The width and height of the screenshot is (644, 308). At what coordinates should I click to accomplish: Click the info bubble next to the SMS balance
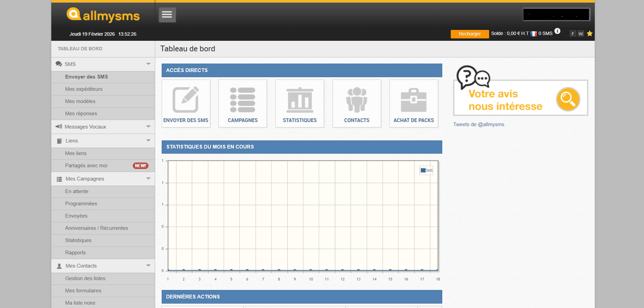tap(558, 32)
